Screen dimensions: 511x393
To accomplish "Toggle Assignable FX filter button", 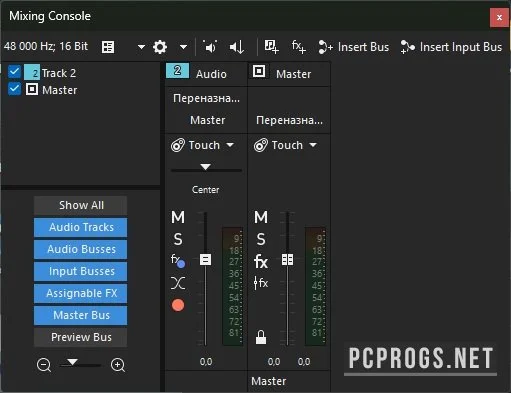I will [80, 293].
